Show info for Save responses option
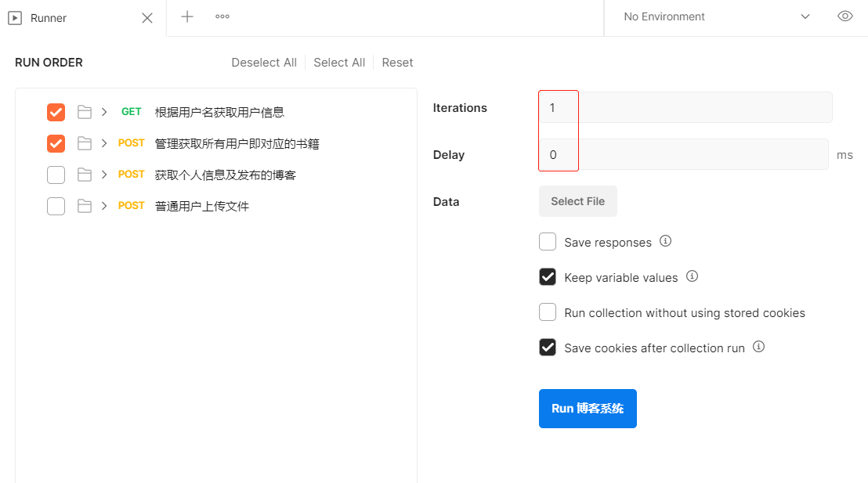This screenshot has width=868, height=483. (x=665, y=241)
